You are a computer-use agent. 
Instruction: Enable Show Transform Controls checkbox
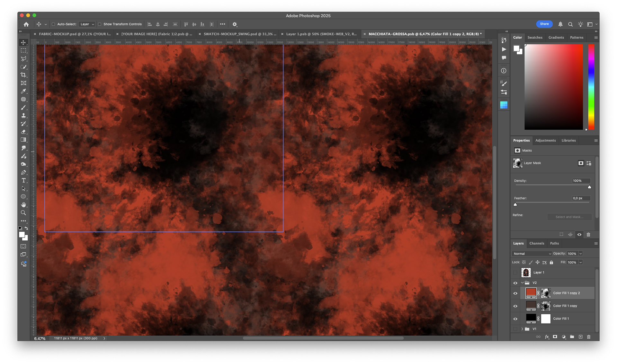[x=100, y=24]
